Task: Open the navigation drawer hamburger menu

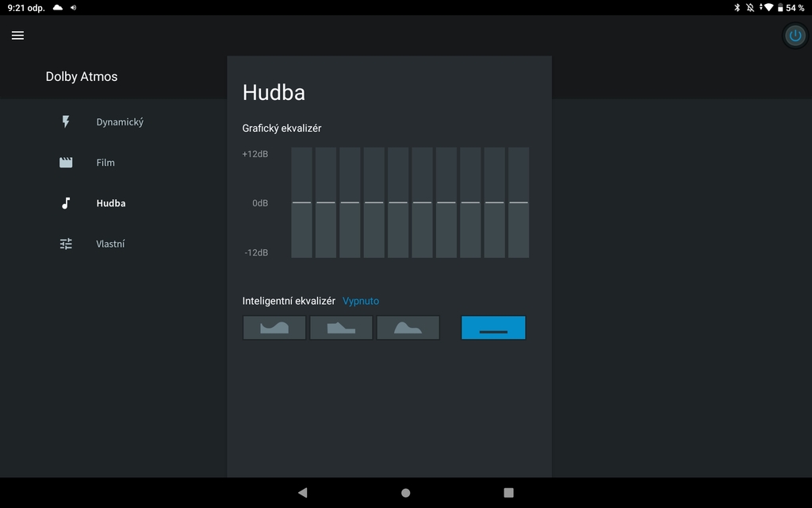Action: (x=17, y=35)
